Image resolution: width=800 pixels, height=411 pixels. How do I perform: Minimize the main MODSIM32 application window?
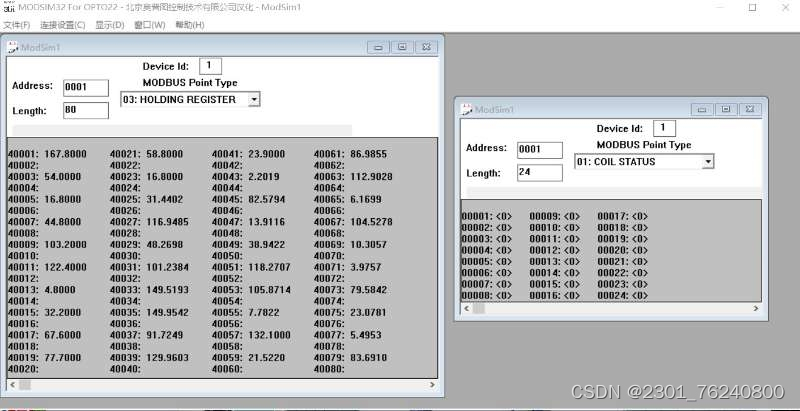[x=720, y=8]
